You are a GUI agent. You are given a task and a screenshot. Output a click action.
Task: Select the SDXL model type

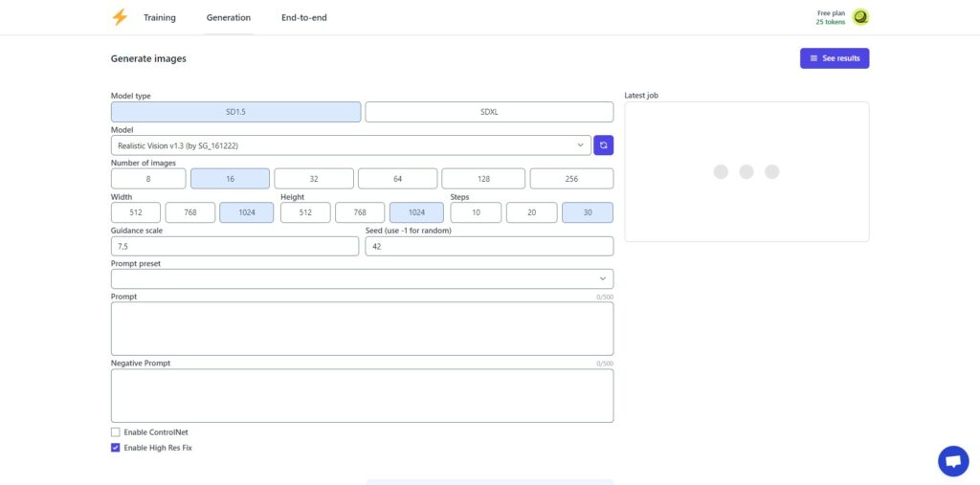pos(489,112)
